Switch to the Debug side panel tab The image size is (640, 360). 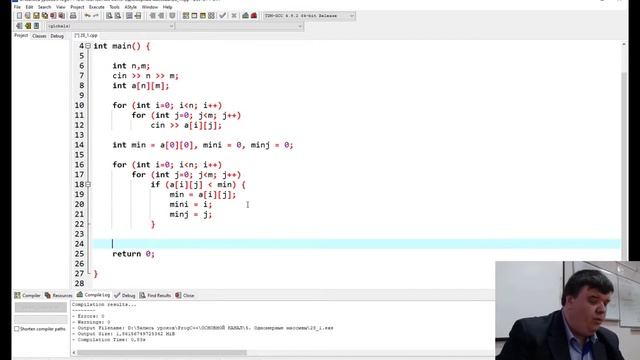point(57,36)
